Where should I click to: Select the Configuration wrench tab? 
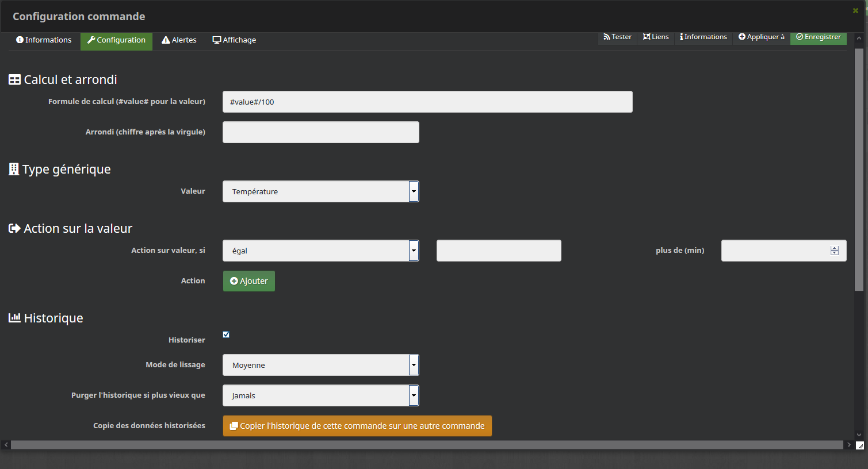(116, 40)
